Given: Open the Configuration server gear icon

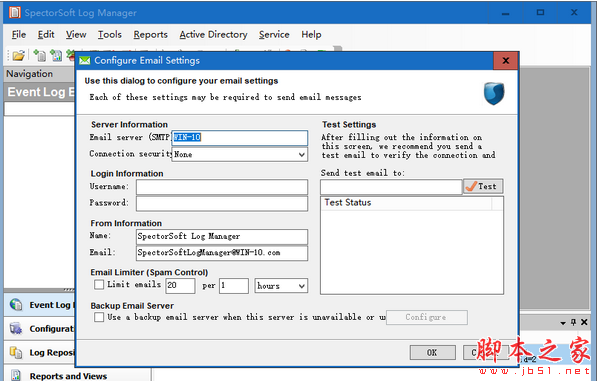Looking at the screenshot, I should pos(16,328).
